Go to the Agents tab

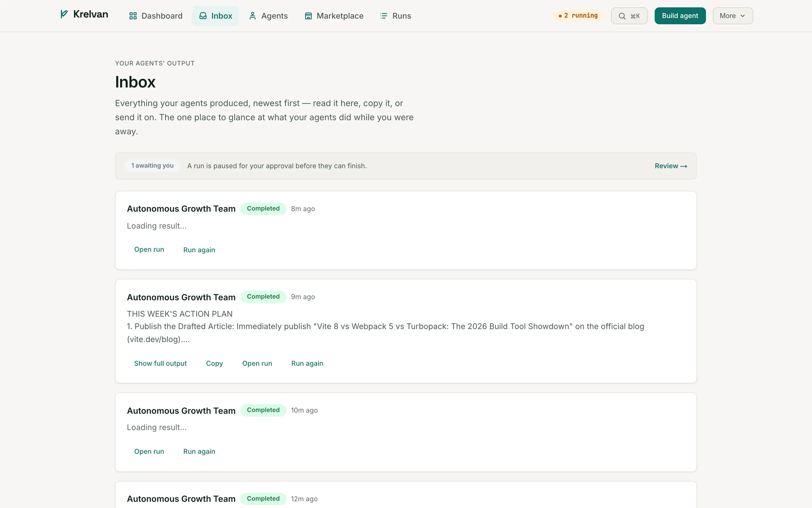tap(268, 16)
